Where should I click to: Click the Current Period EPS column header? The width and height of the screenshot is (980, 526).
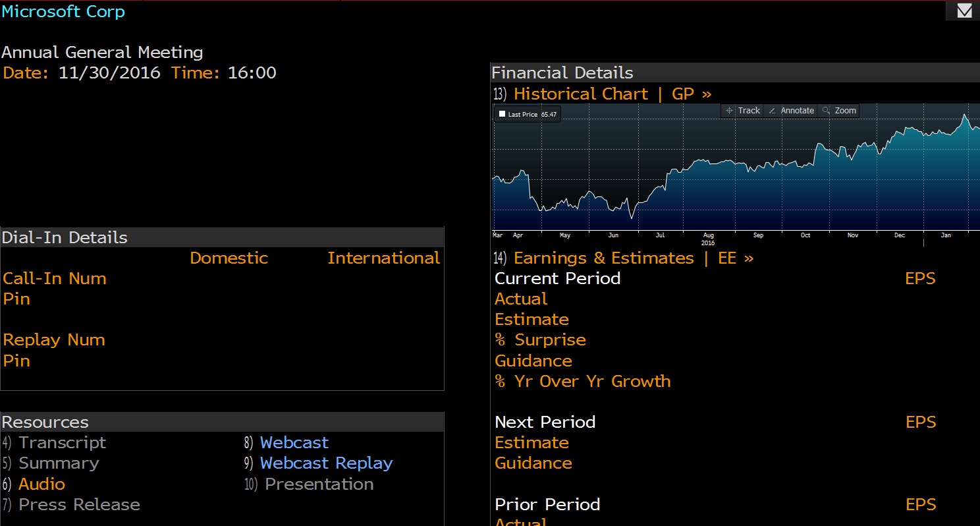click(919, 278)
